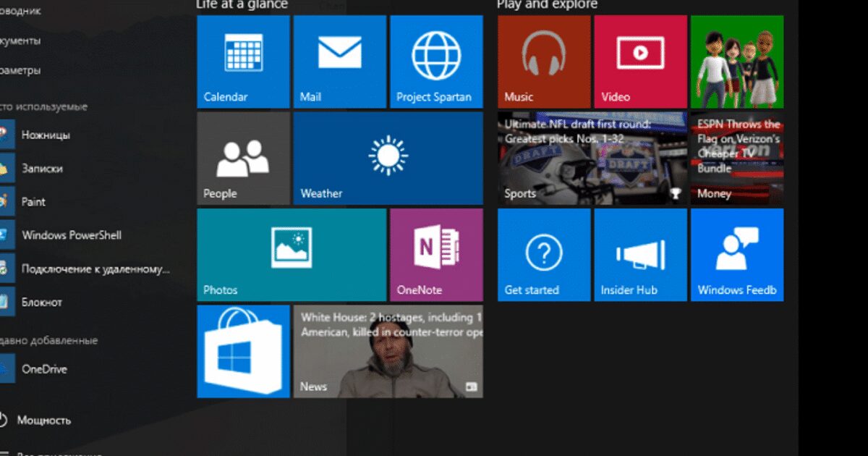Launch the Insider Hub tile
Viewport: 868px width, 456px height.
pos(640,255)
